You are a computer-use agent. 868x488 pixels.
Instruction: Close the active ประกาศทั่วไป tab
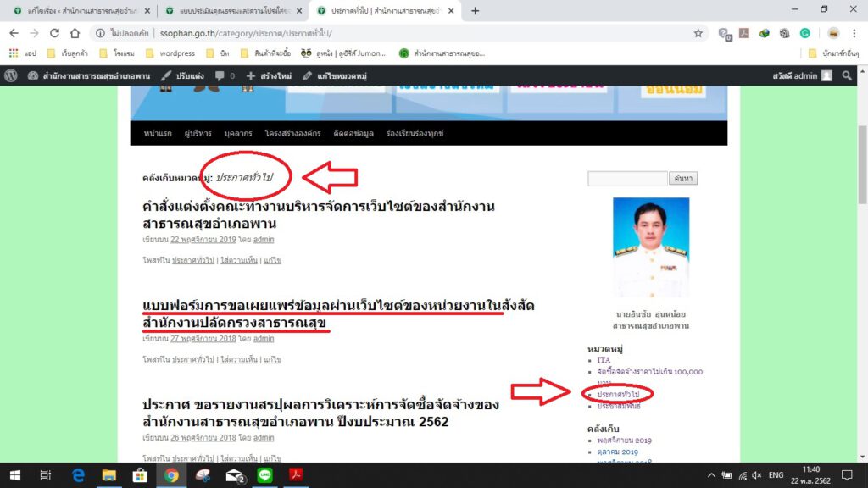[451, 10]
